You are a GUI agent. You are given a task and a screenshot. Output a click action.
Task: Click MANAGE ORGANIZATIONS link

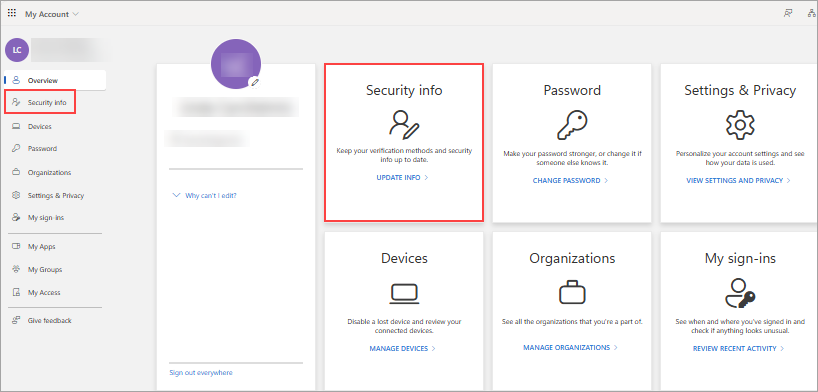tap(567, 347)
